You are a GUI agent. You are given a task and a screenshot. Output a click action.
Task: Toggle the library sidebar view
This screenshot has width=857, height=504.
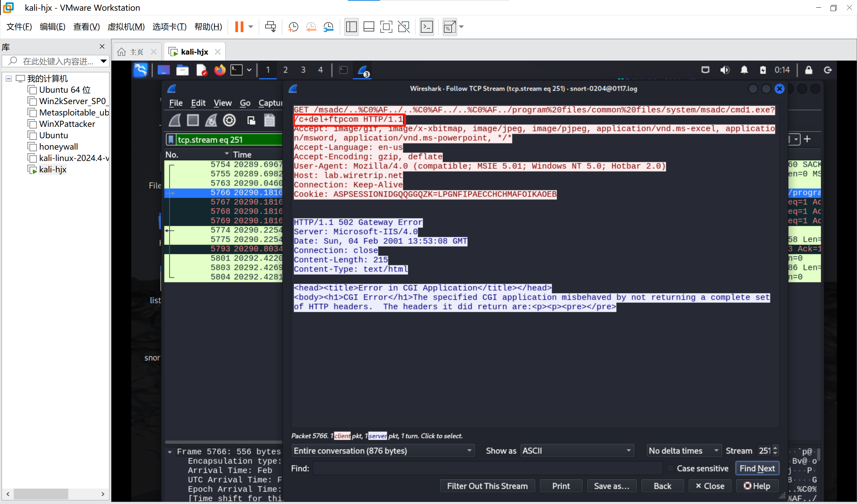(351, 27)
